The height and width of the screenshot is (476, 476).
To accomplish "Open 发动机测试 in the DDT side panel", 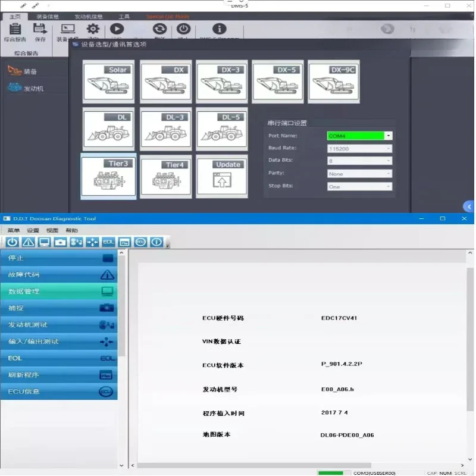I will 59,325.
